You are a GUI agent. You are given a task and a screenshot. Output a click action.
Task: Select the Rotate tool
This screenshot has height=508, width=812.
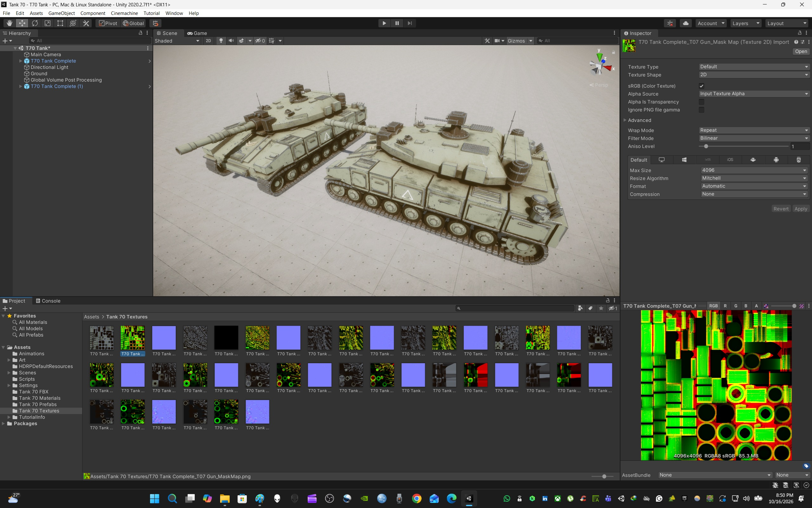coord(35,23)
